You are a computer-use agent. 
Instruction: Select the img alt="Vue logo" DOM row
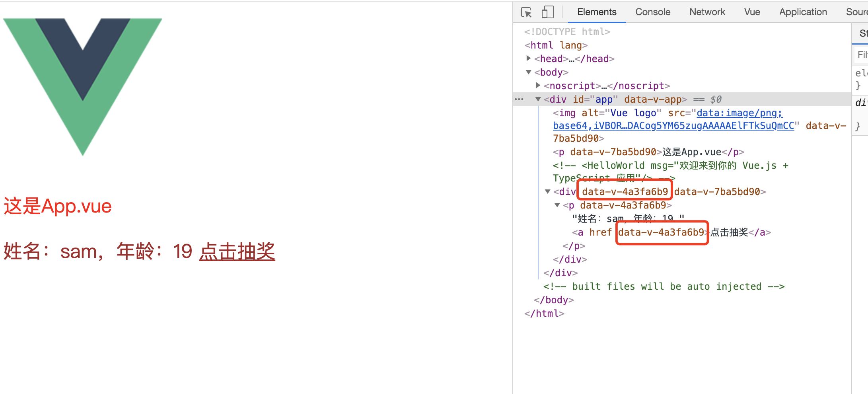point(699,125)
